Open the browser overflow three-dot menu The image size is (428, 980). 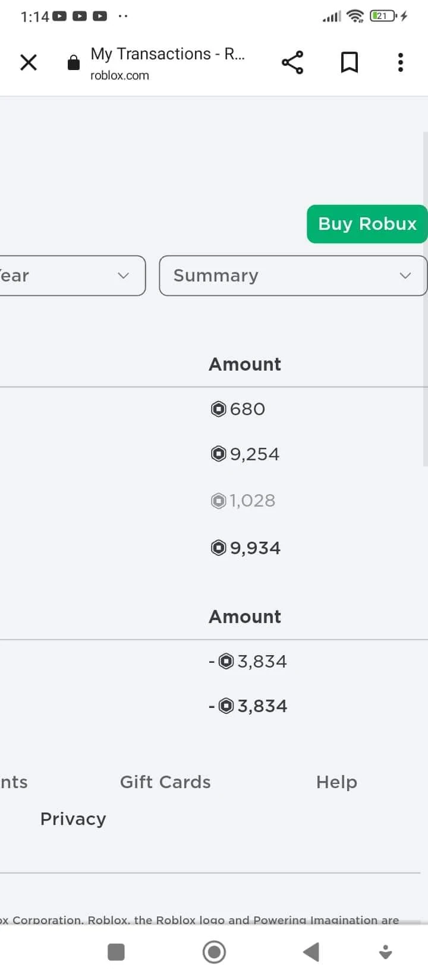[400, 62]
